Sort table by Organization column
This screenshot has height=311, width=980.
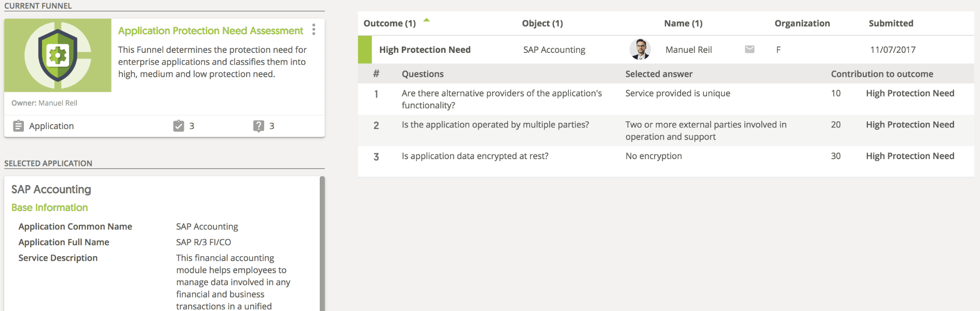(802, 23)
